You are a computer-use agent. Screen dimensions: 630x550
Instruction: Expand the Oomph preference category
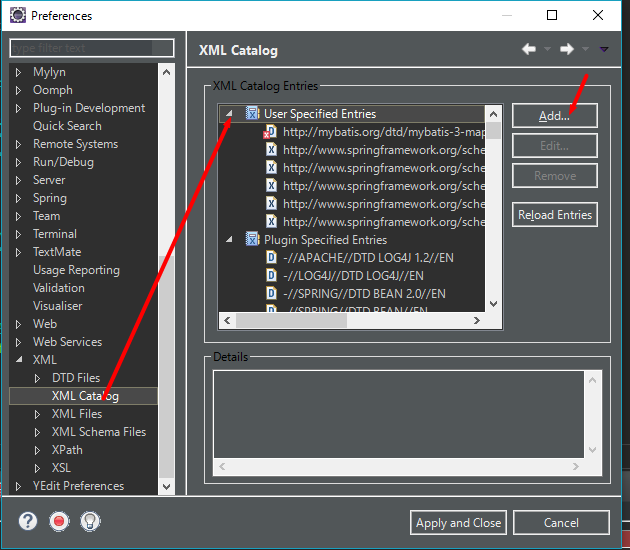18,90
